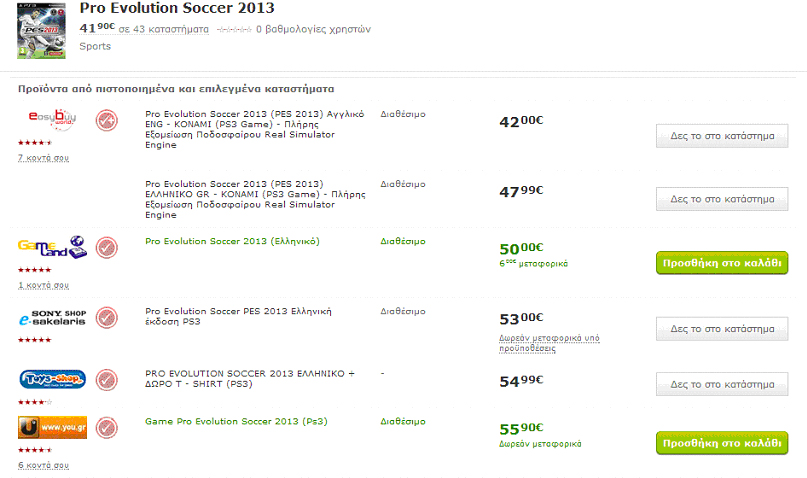This screenshot has height=478, width=807.
Task: Open the Sony Shop e-sakelaris logo
Action: [x=52, y=318]
